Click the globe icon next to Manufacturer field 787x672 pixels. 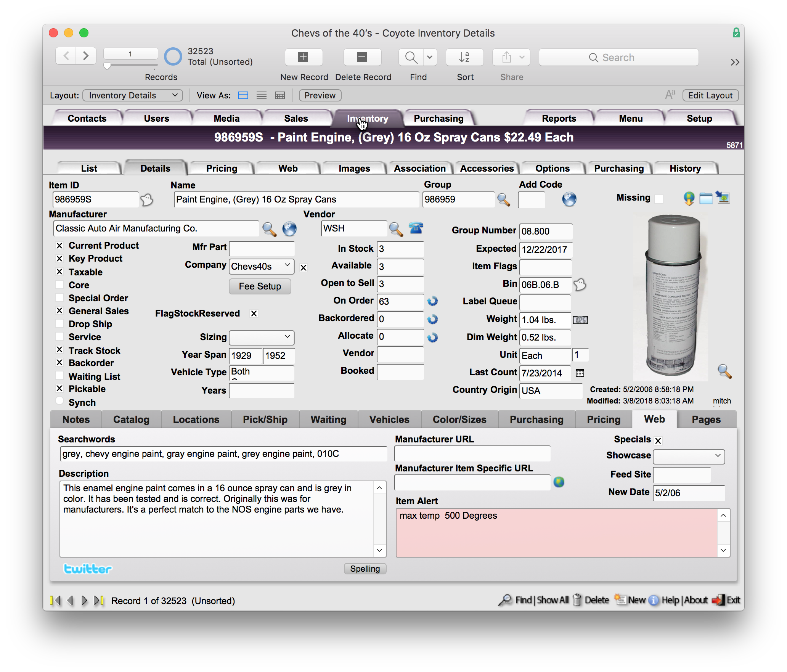point(289,229)
